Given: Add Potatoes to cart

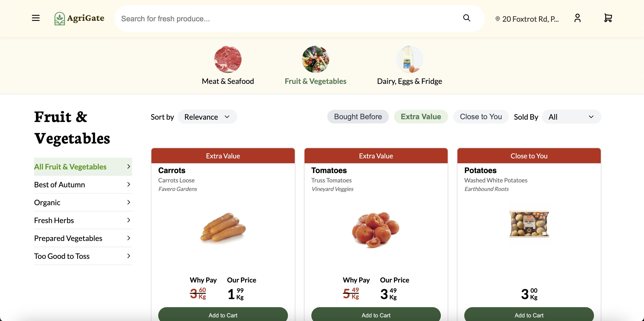Looking at the screenshot, I should pyautogui.click(x=529, y=315).
